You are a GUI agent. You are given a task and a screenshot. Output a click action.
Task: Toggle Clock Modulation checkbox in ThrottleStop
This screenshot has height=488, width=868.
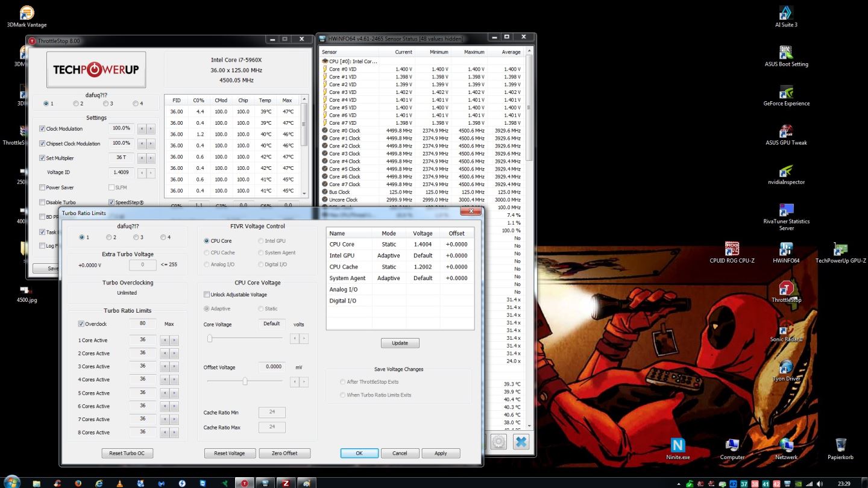coord(42,129)
